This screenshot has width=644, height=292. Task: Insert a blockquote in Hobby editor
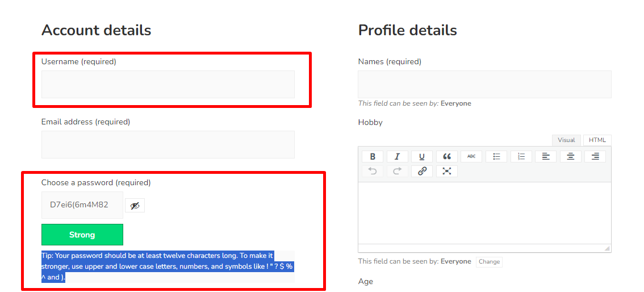click(x=447, y=156)
